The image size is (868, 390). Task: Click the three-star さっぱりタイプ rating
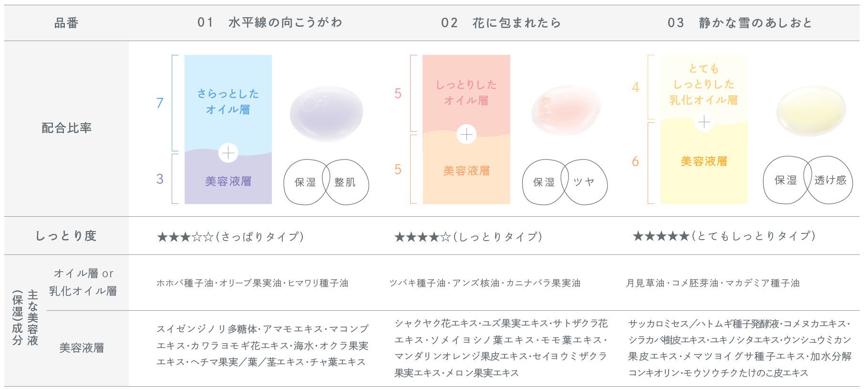(230, 237)
